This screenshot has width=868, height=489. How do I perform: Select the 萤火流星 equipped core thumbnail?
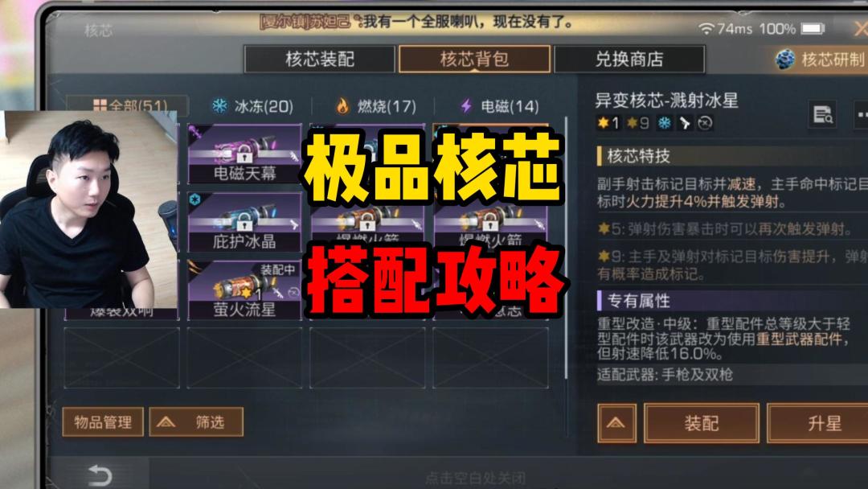coord(244,290)
